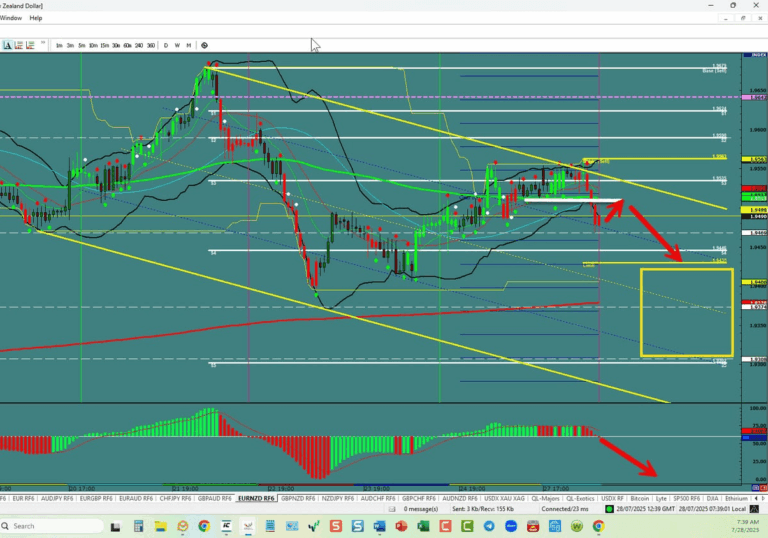Open the Lyte chart tab

[x=661, y=498]
